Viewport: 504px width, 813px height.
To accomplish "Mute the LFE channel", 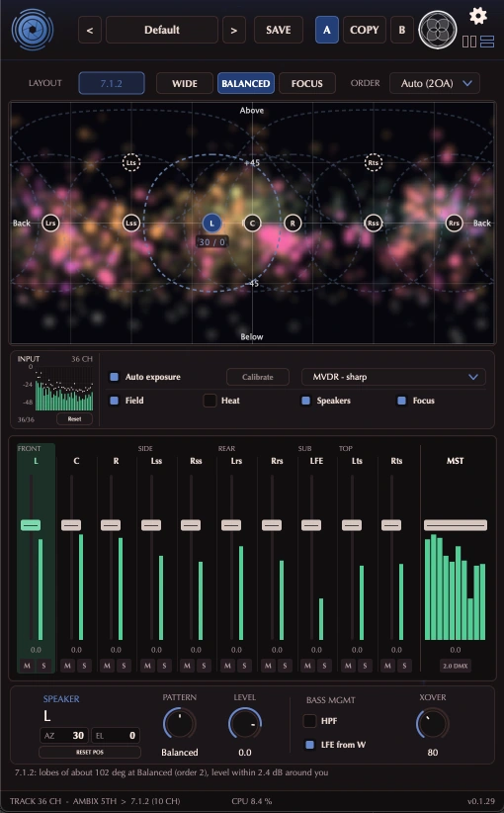I will point(307,666).
